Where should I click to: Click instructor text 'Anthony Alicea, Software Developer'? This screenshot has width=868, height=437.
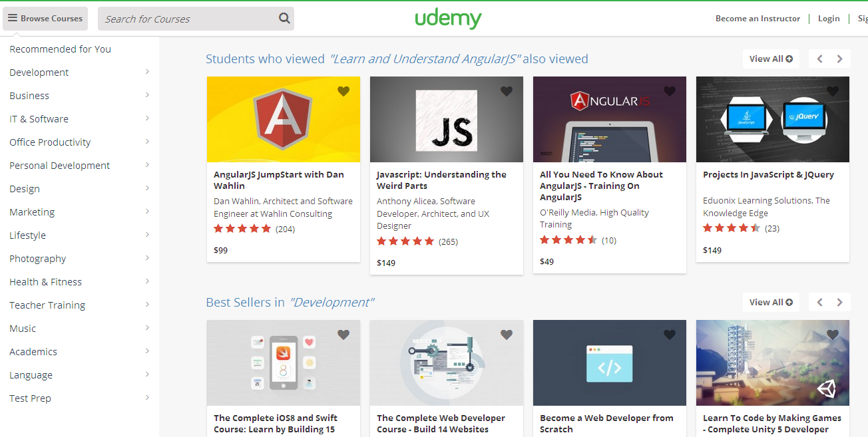(433, 214)
